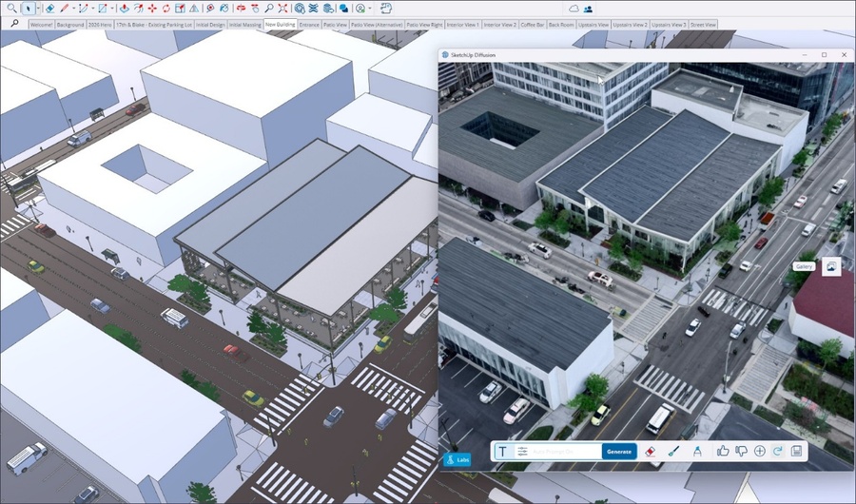Select the arrow Select tool

click(x=28, y=8)
